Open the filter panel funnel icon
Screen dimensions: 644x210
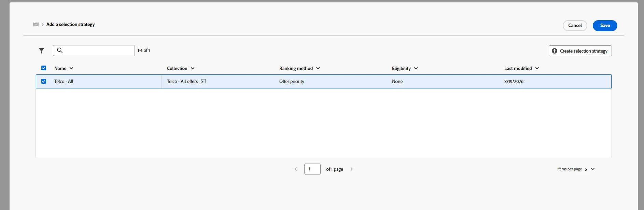click(41, 51)
